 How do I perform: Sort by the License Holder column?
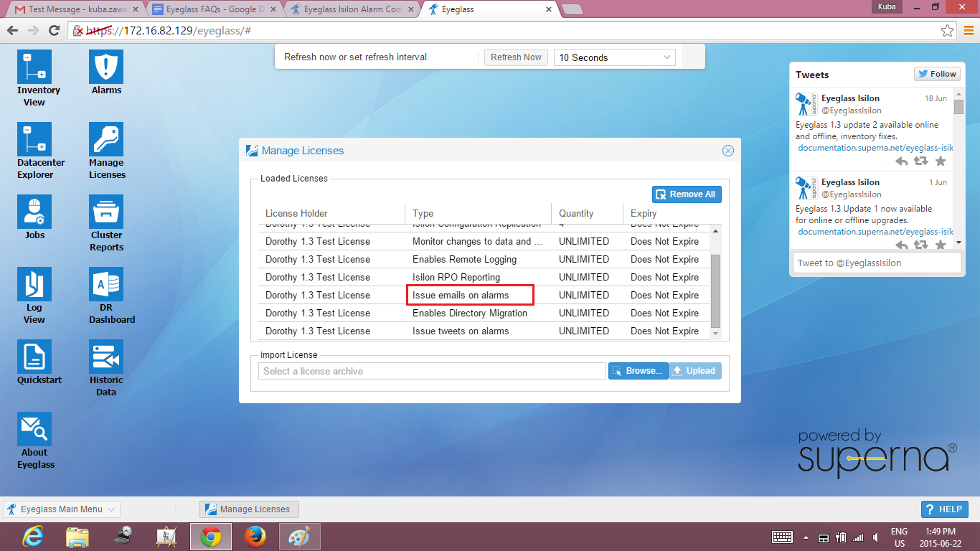pyautogui.click(x=331, y=213)
